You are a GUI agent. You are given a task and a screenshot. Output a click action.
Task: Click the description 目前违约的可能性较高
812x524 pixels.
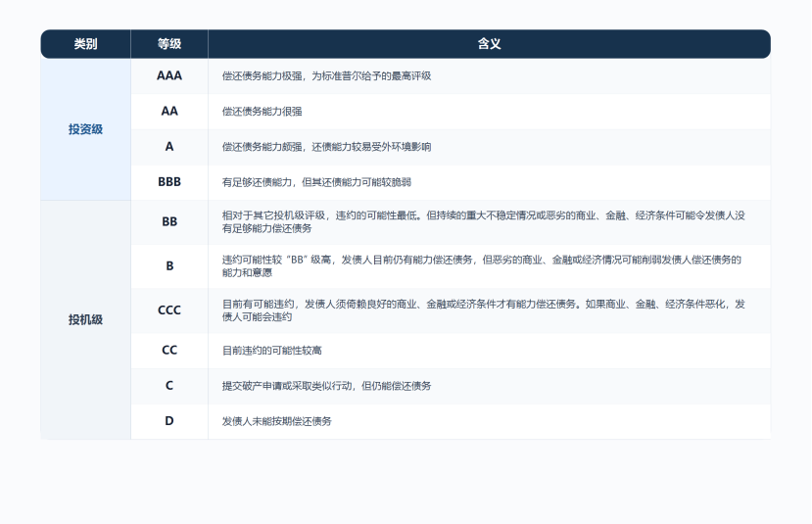pyautogui.click(x=272, y=351)
